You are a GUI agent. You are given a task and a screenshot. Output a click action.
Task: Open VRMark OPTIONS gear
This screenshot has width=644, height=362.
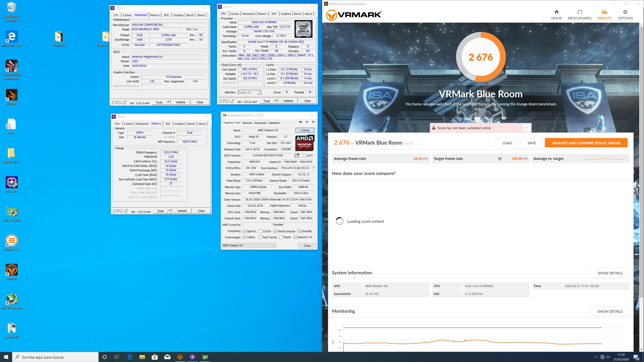[x=625, y=15]
